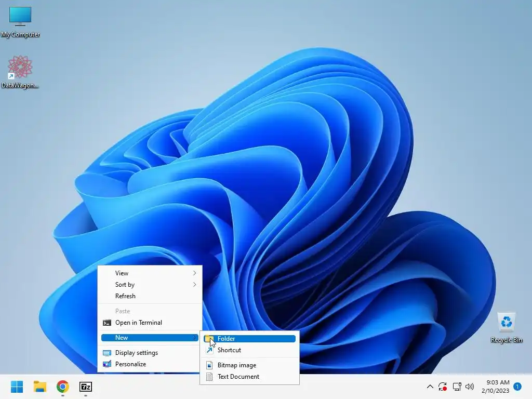This screenshot has height=399, width=532.
Task: Click the sync status tray icon
Action: click(443, 387)
